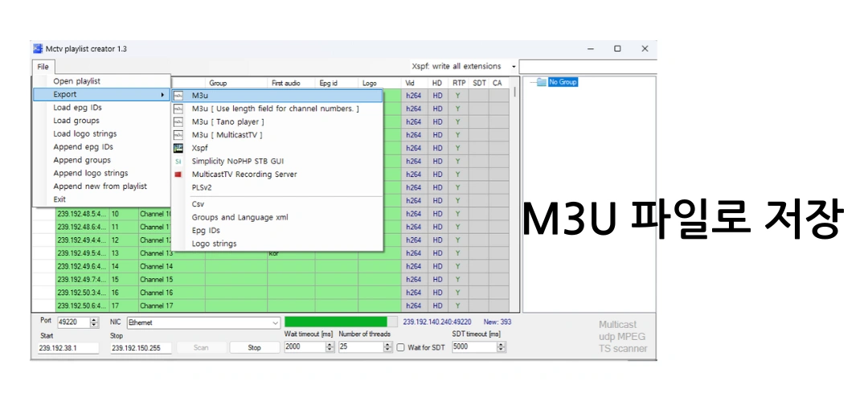Adjust the Number of threads spinner
This screenshot has width=868, height=402.
click(388, 348)
